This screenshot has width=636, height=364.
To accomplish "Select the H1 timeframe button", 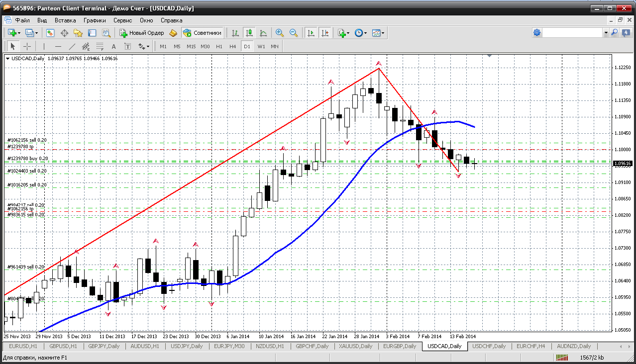I will [x=219, y=46].
